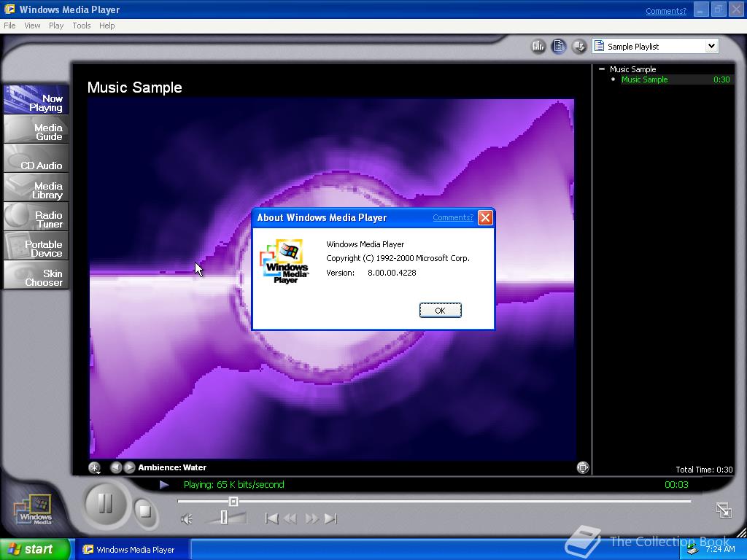Open the Help menu

(x=107, y=26)
